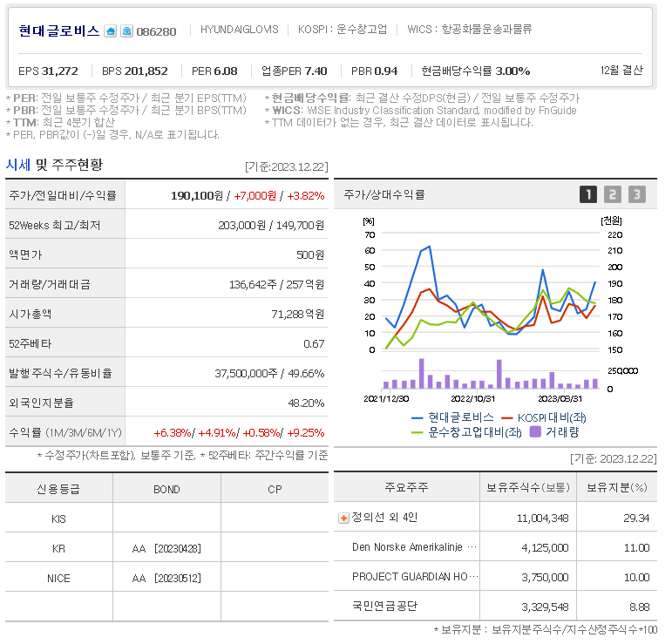Click the 현대글로비스 company name title
Screen dimensions: 672x644
tap(58, 31)
